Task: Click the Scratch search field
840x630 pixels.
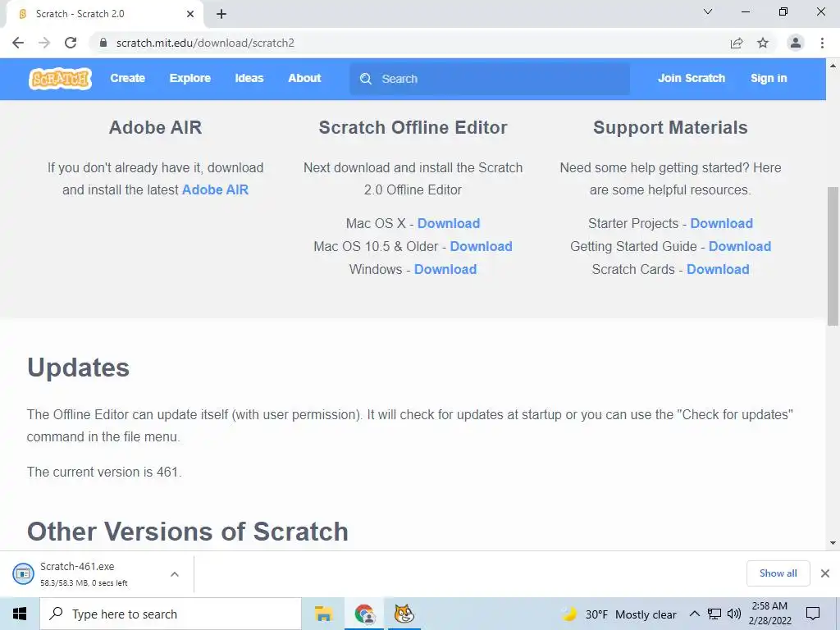Action: click(490, 79)
